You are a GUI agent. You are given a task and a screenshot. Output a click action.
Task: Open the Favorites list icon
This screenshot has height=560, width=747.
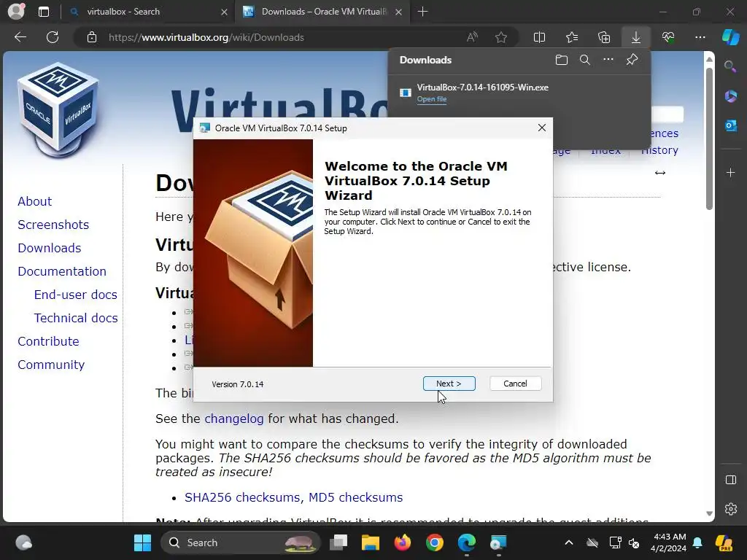pyautogui.click(x=572, y=37)
